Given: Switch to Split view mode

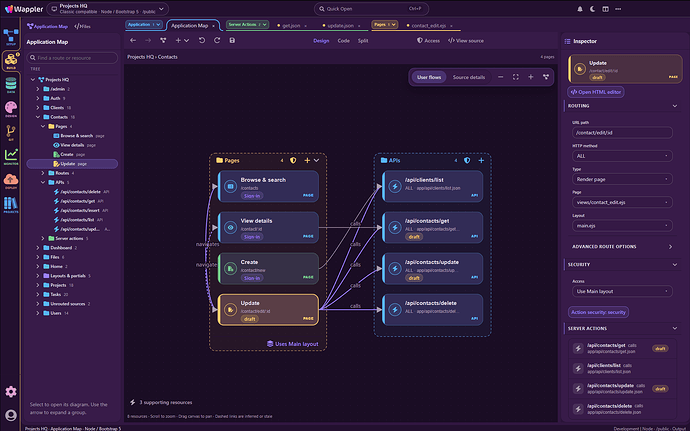Looking at the screenshot, I should click(363, 41).
